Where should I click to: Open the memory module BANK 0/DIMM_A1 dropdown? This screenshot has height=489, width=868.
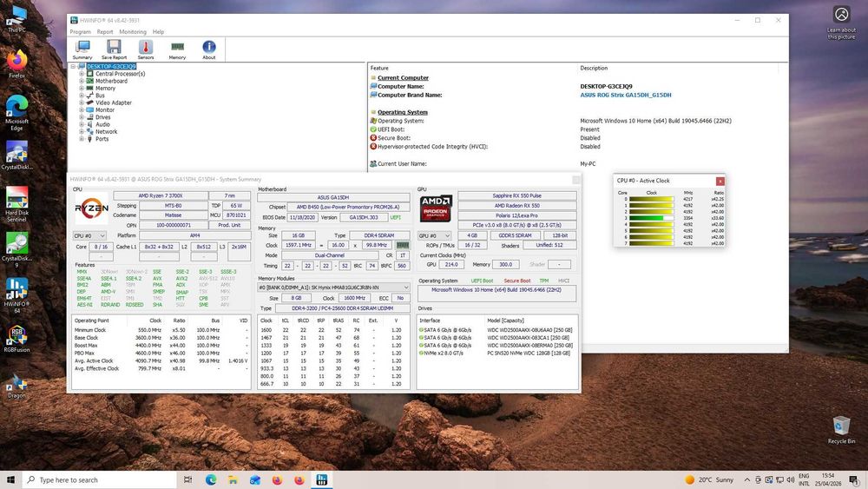point(334,287)
